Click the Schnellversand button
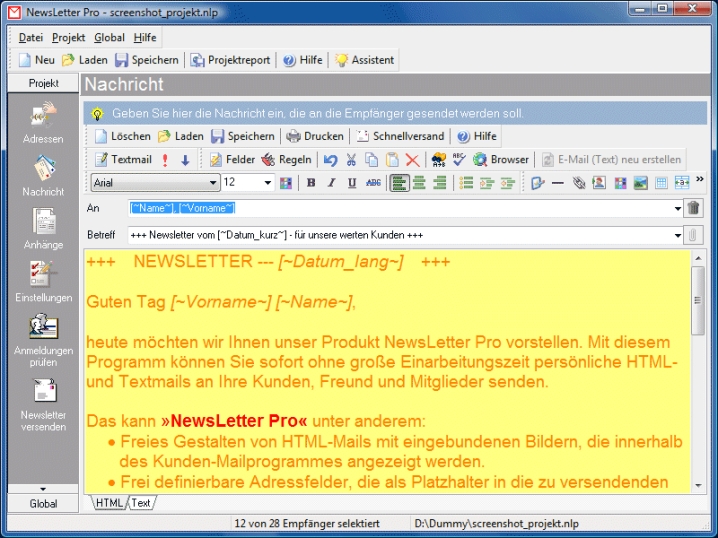The height and width of the screenshot is (538, 718). (x=400, y=136)
